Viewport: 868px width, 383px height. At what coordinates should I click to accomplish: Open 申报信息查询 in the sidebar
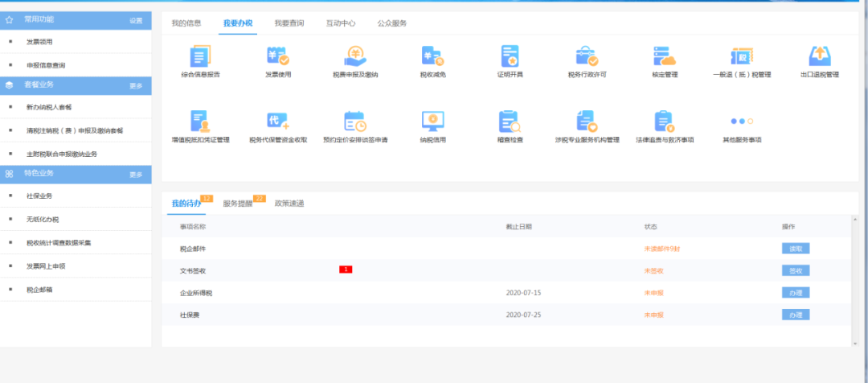coord(46,65)
